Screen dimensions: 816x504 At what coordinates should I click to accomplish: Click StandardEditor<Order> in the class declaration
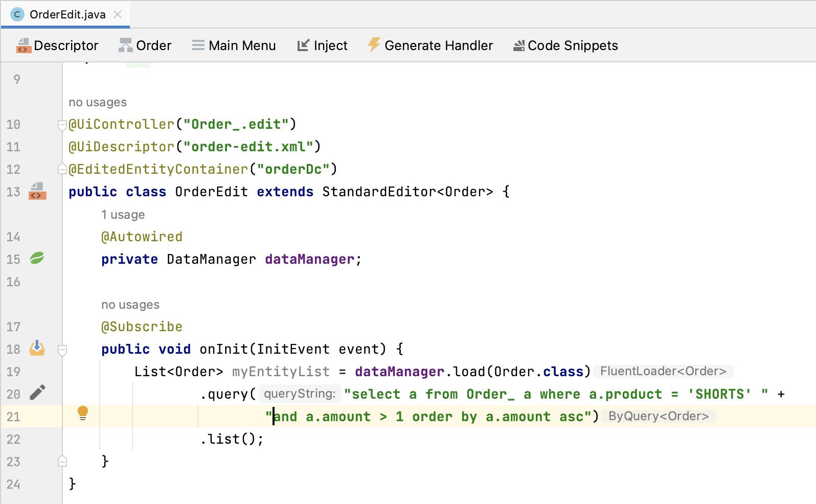pyautogui.click(x=407, y=192)
